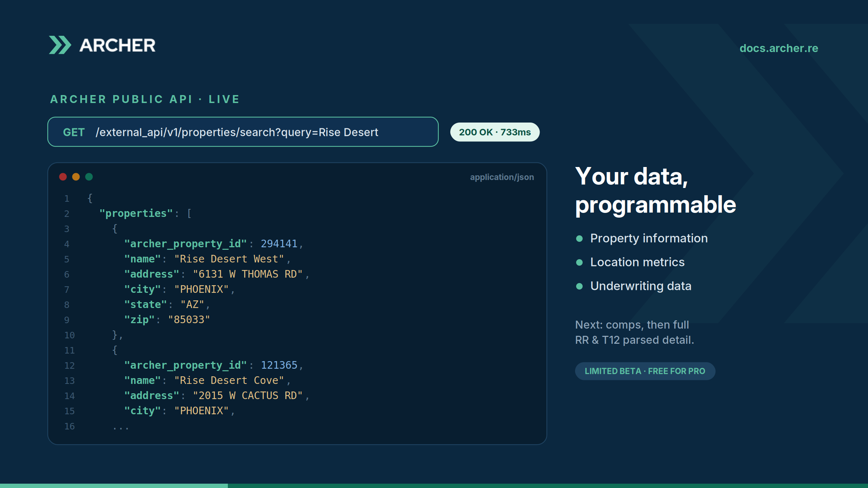Click the Location metrics bullet

(x=630, y=262)
